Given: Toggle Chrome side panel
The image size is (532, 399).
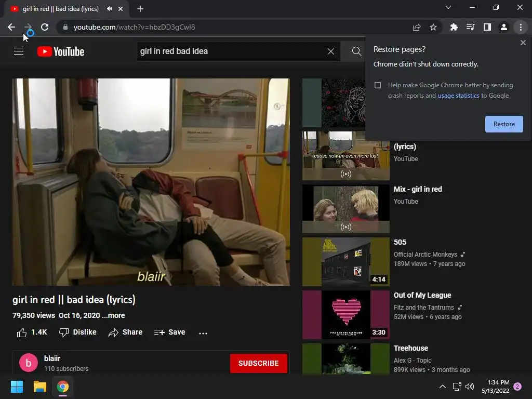Looking at the screenshot, I should (x=487, y=27).
